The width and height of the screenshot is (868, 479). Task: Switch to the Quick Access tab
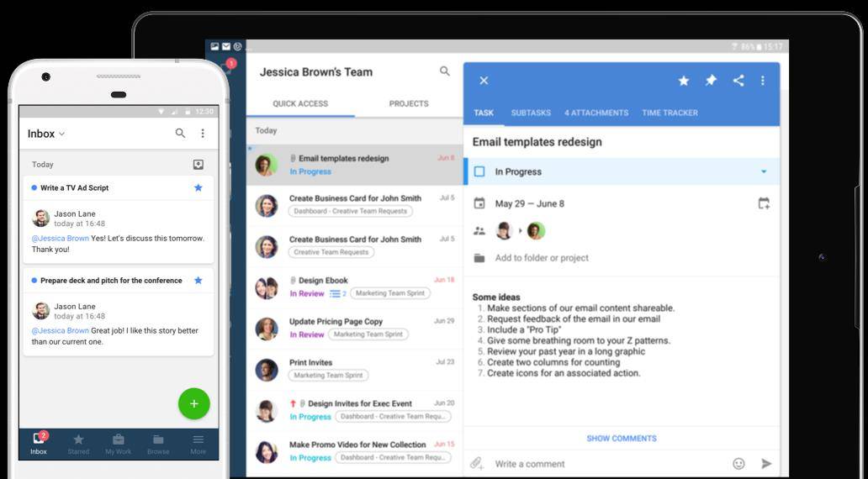[x=300, y=103]
